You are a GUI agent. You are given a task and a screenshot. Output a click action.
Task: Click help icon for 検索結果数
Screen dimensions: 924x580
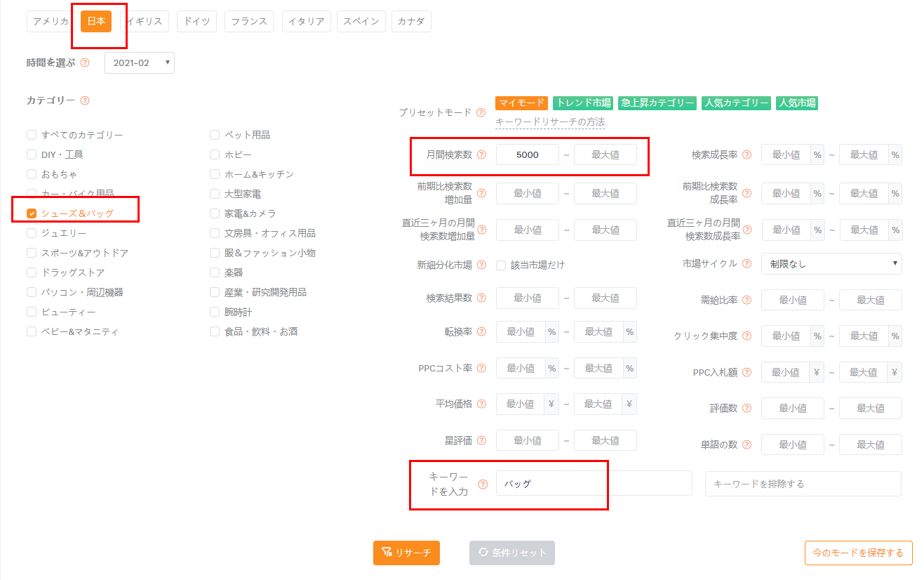481,298
